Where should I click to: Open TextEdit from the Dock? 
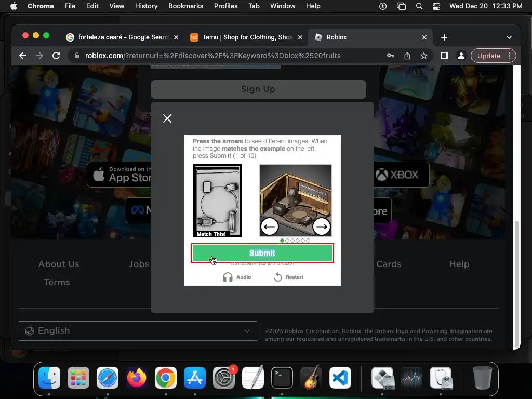[x=253, y=378]
